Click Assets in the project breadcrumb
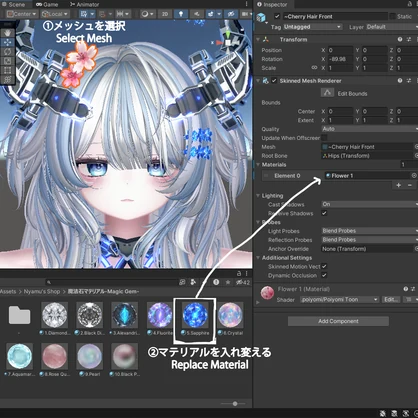 (8, 291)
